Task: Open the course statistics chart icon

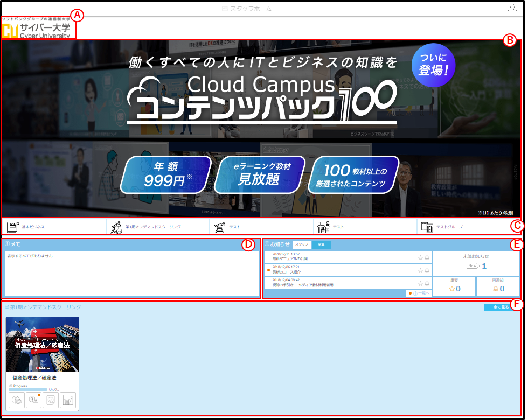Action: tap(68, 400)
